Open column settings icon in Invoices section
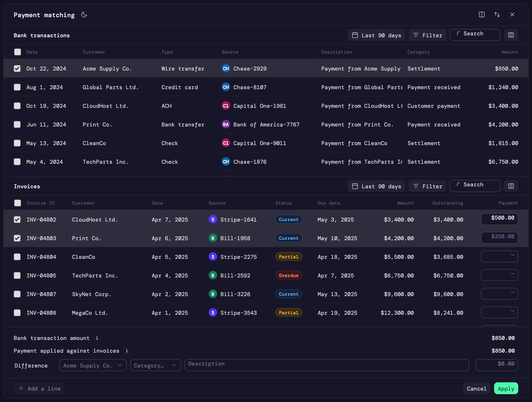 coord(511,186)
